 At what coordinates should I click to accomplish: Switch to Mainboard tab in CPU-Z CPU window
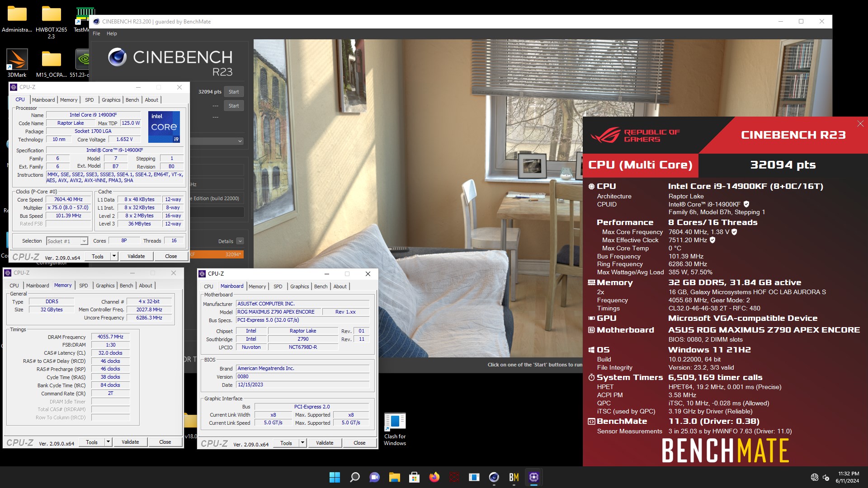tap(43, 100)
